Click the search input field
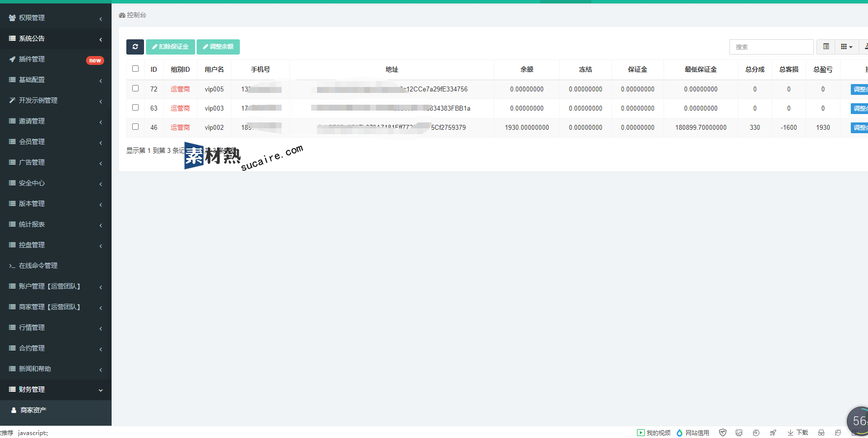The image size is (868, 438). click(x=771, y=47)
